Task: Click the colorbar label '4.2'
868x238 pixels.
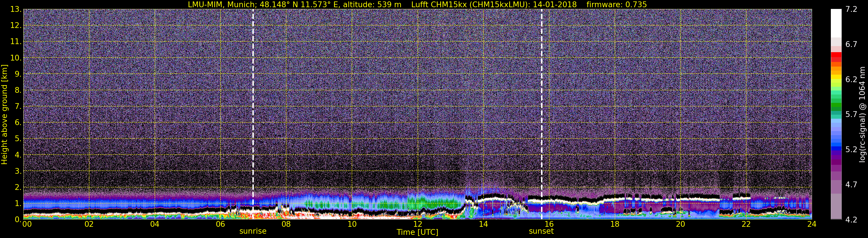Action: point(851,220)
